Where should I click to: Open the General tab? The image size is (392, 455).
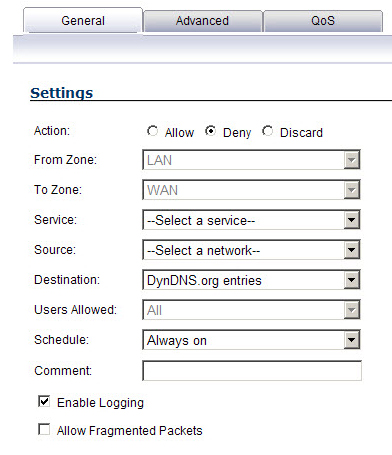[83, 21]
